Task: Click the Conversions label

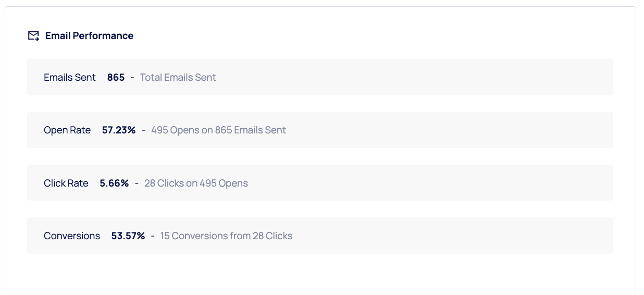Action: pyautogui.click(x=72, y=236)
